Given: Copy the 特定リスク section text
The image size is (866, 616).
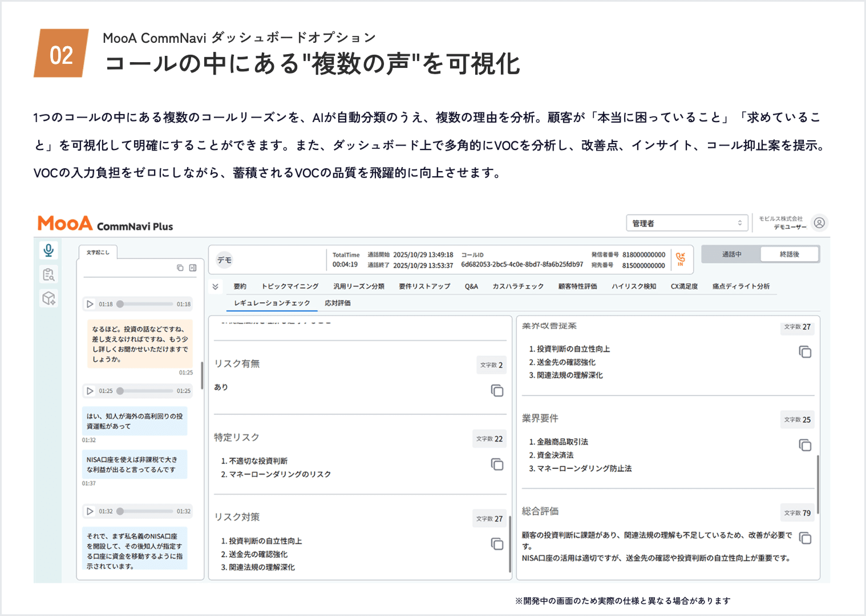Looking at the screenshot, I should (x=496, y=465).
